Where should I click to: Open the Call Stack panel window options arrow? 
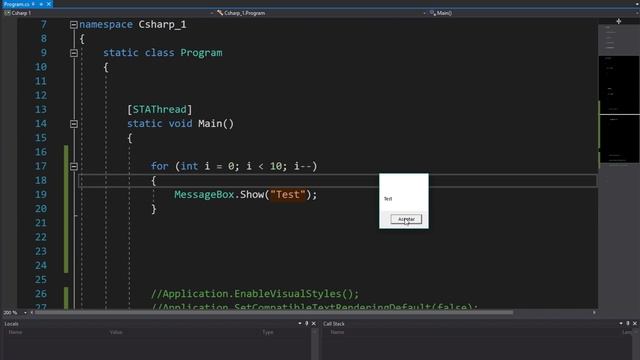coord(621,323)
